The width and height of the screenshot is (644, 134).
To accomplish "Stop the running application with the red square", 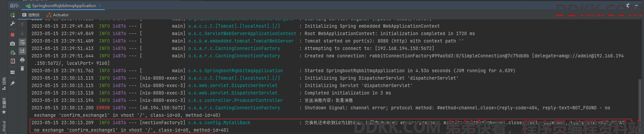I will point(13,34).
